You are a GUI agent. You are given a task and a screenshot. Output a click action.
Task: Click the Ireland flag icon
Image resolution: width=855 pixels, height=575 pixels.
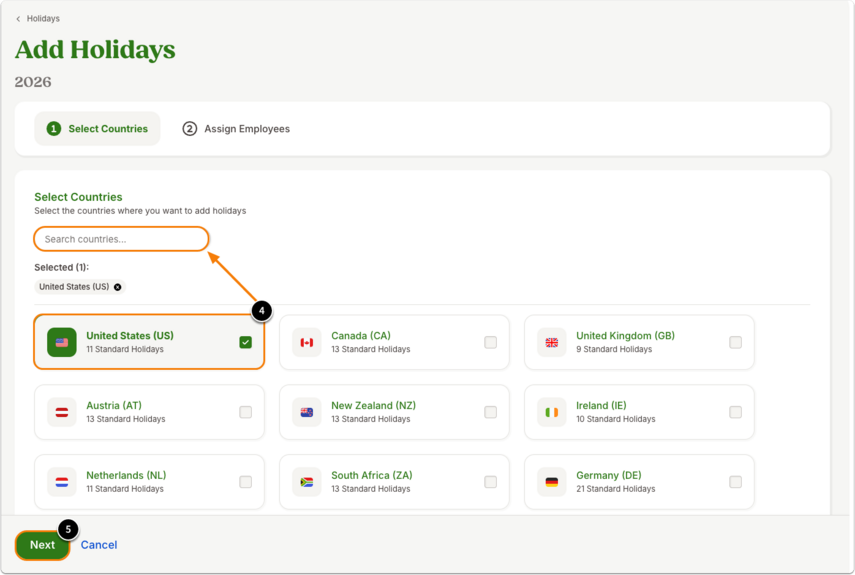coord(552,412)
